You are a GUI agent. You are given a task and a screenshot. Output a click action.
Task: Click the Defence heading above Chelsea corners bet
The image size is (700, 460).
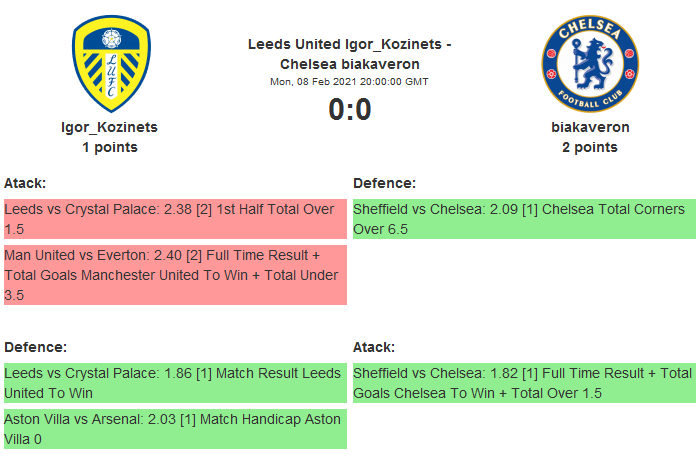385,183
